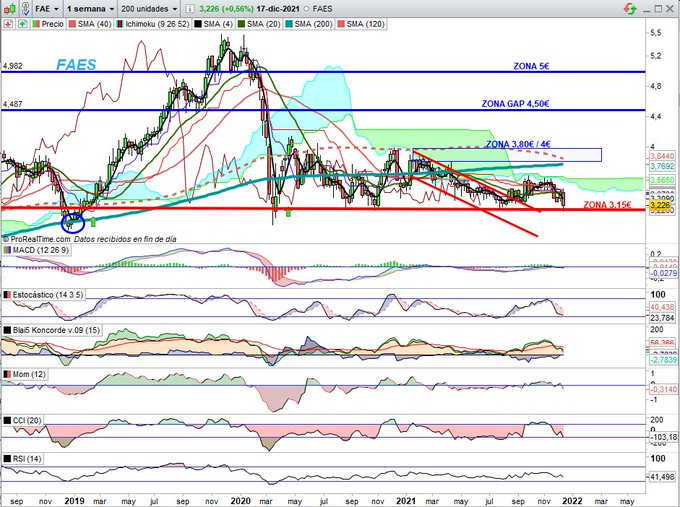
Task: Click the Estocástico panel icon
Action: click(x=7, y=295)
